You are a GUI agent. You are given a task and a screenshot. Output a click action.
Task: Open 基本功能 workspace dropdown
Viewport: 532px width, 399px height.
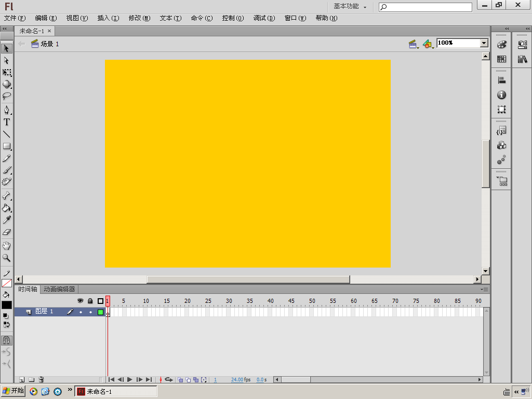350,6
